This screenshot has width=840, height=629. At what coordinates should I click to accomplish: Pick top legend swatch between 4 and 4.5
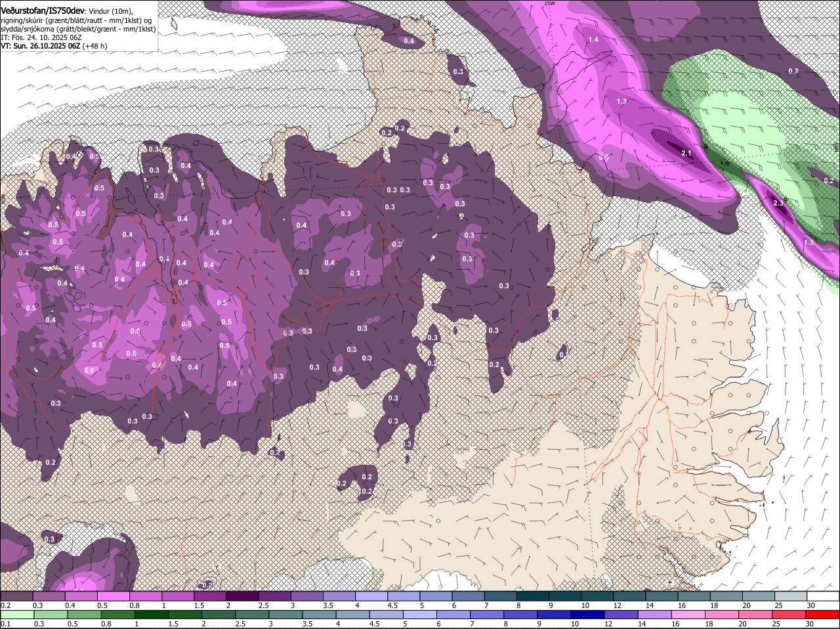tap(371, 596)
